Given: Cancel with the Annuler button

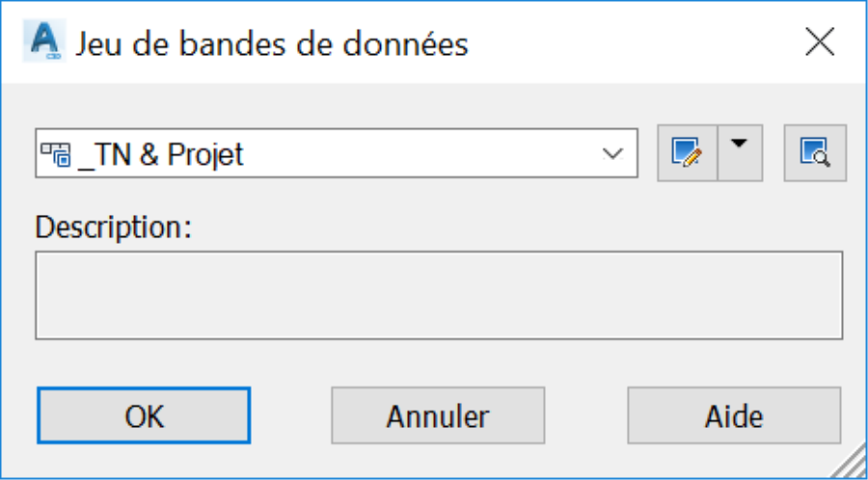Looking at the screenshot, I should [438, 415].
